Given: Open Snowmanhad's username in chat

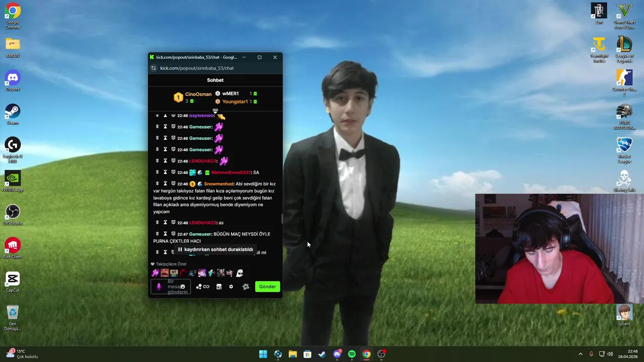Looking at the screenshot, I should point(218,184).
